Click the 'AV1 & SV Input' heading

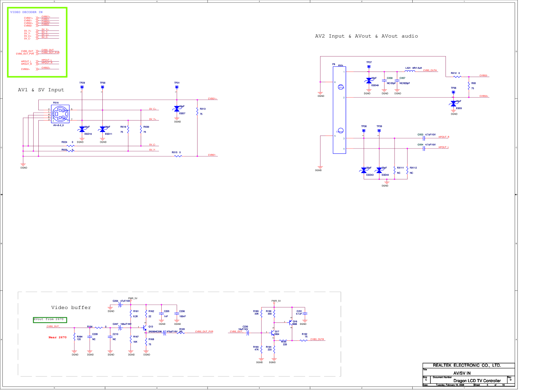point(41,90)
